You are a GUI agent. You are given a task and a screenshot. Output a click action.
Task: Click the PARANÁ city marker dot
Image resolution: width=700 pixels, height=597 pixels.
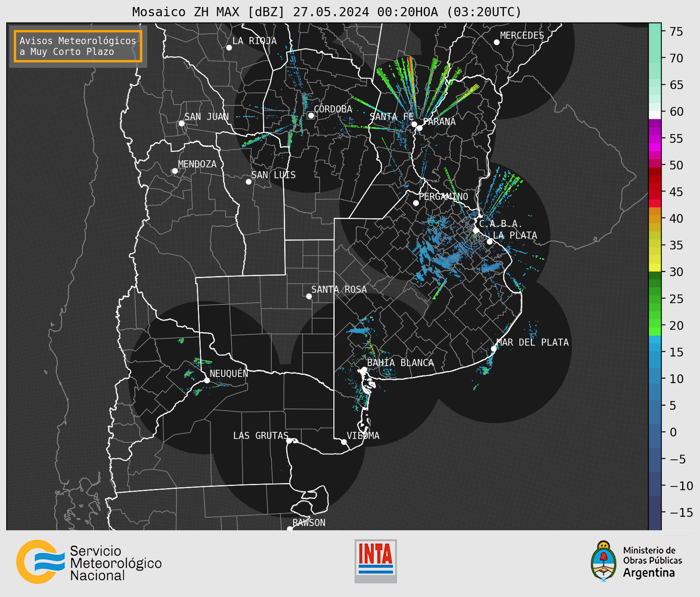point(420,128)
